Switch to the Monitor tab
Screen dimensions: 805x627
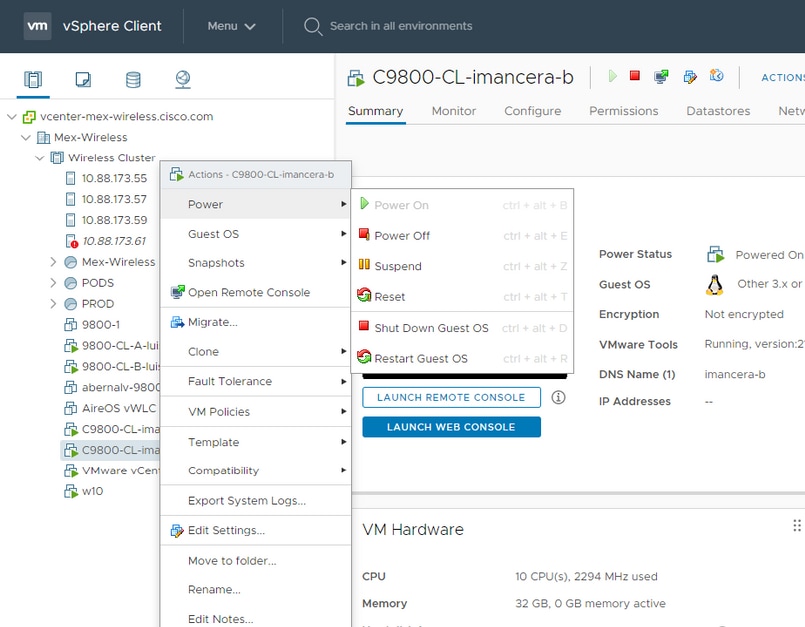click(x=453, y=111)
